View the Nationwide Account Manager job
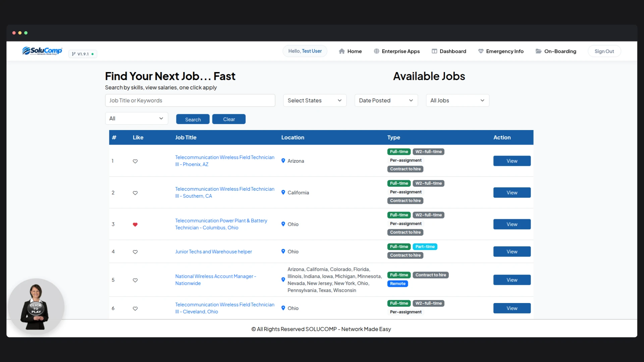644x362 pixels. (512, 280)
